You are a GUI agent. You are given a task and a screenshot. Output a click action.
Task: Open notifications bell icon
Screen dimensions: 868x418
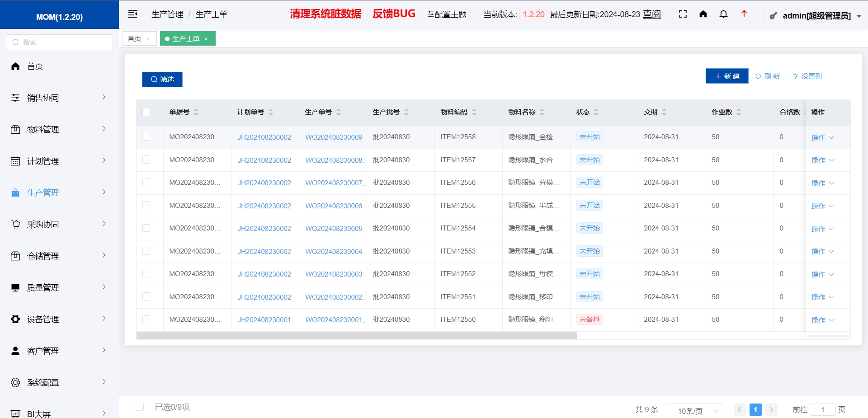point(723,14)
